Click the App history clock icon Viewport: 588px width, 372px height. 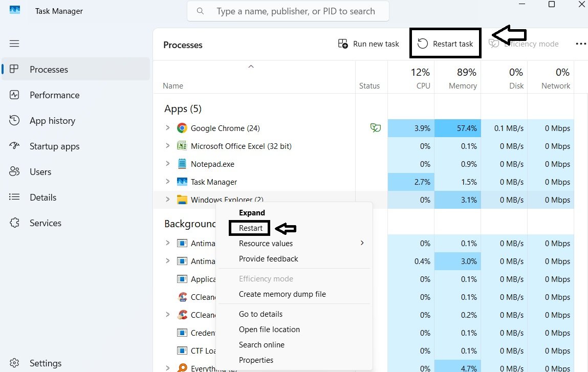(x=14, y=120)
